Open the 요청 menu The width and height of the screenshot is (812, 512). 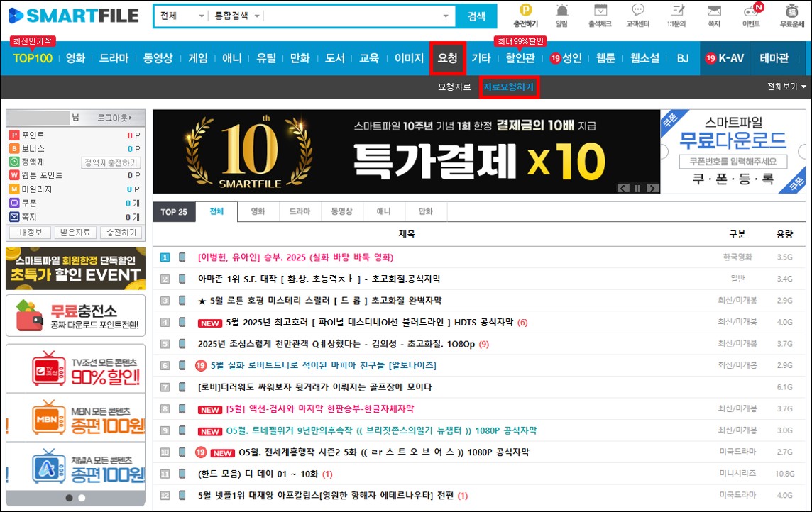click(x=447, y=58)
